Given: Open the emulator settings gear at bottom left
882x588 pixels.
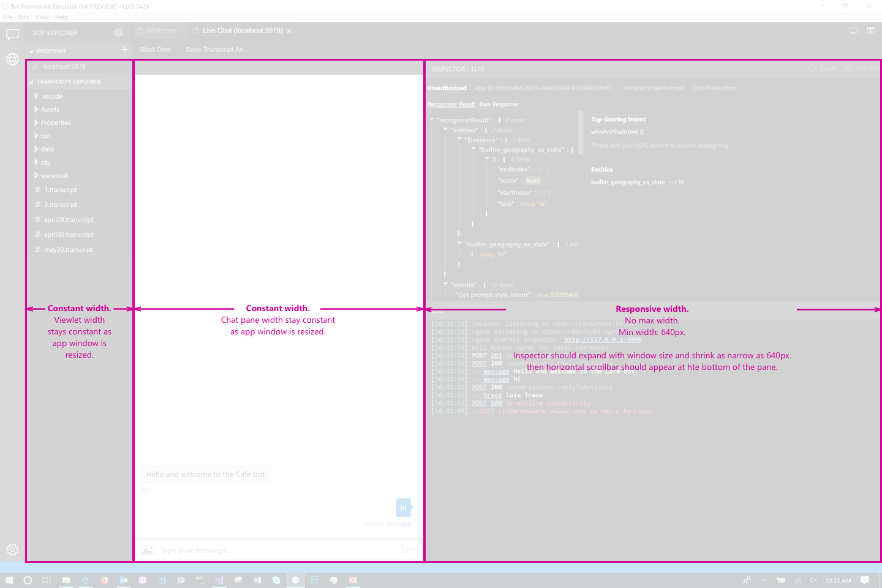Looking at the screenshot, I should [x=12, y=549].
